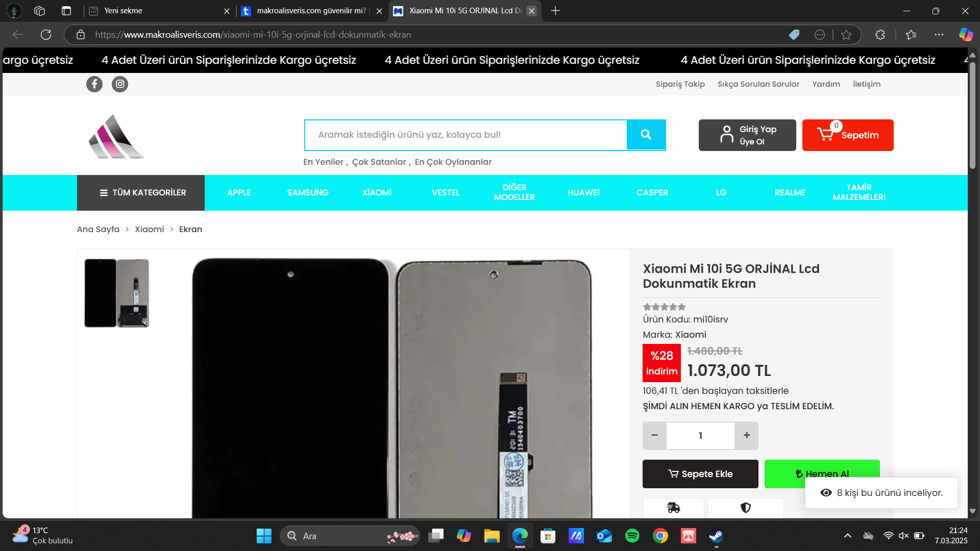This screenshot has height=551, width=980.
Task: Show hidden system tray icons
Action: point(847,536)
